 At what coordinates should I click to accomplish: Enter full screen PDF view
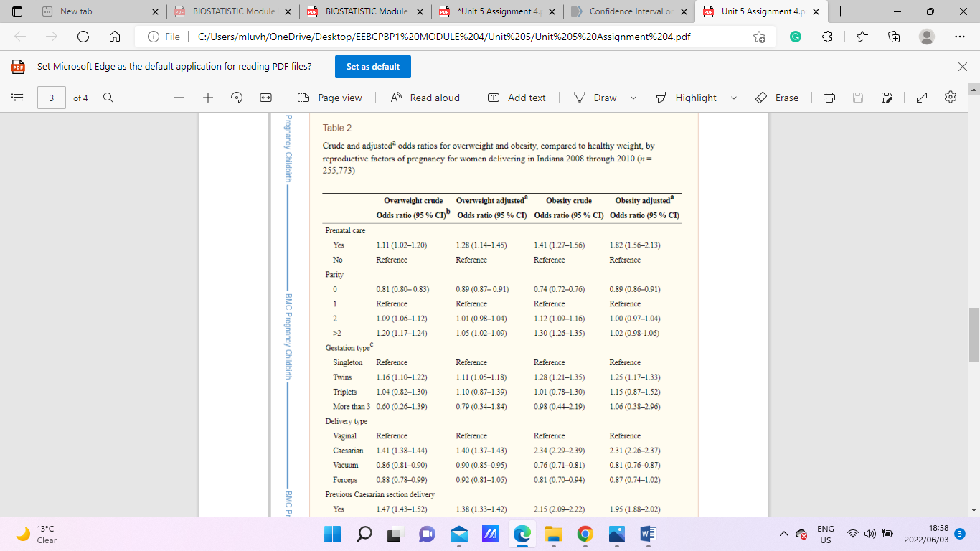point(921,97)
